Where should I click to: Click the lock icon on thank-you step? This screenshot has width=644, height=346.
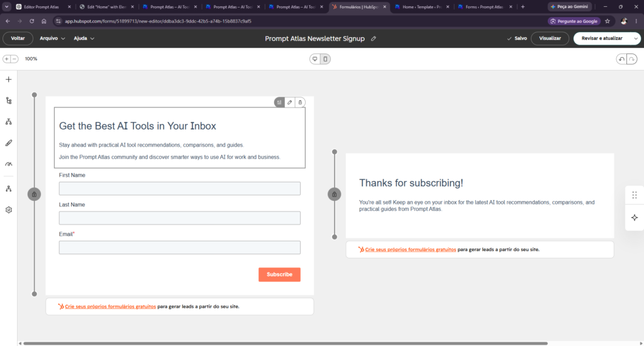click(x=335, y=194)
